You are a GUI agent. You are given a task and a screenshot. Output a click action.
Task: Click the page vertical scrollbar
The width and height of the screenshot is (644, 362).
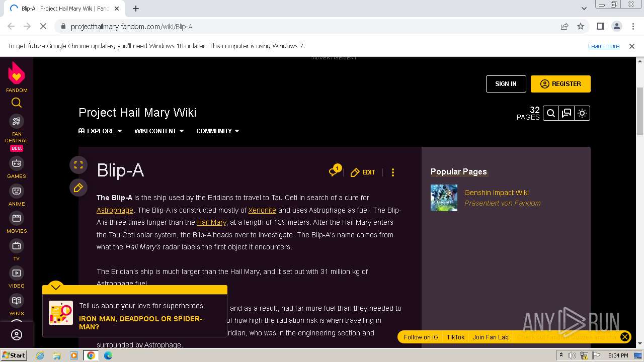pos(639,111)
